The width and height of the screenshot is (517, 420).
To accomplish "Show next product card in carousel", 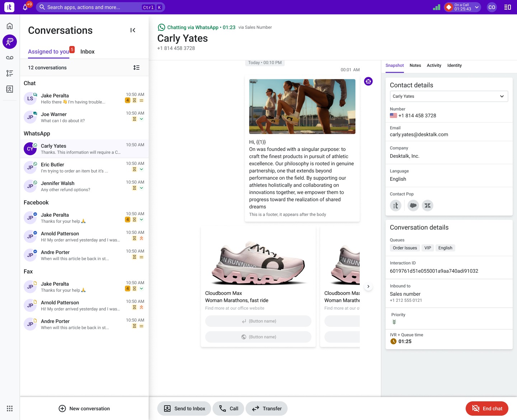I will click(368, 286).
